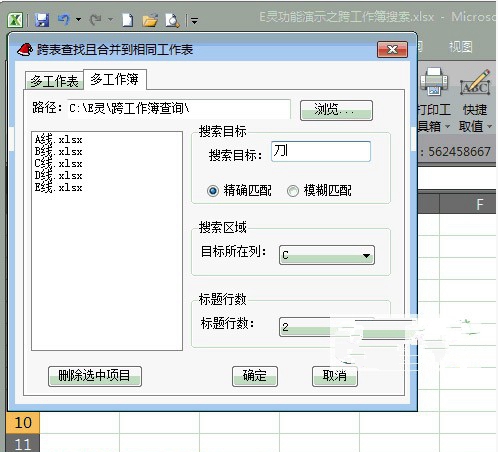Open the 打印工具箱 printer icon
This screenshot has height=452, width=498.
pyautogui.click(x=434, y=81)
